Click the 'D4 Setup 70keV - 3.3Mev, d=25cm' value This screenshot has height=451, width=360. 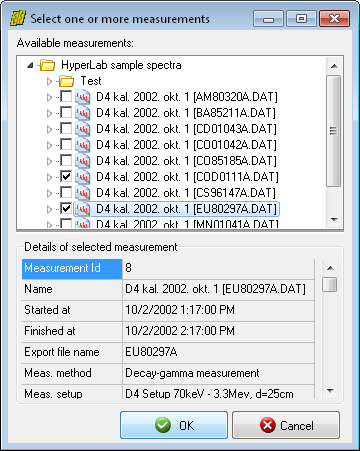(x=218, y=392)
